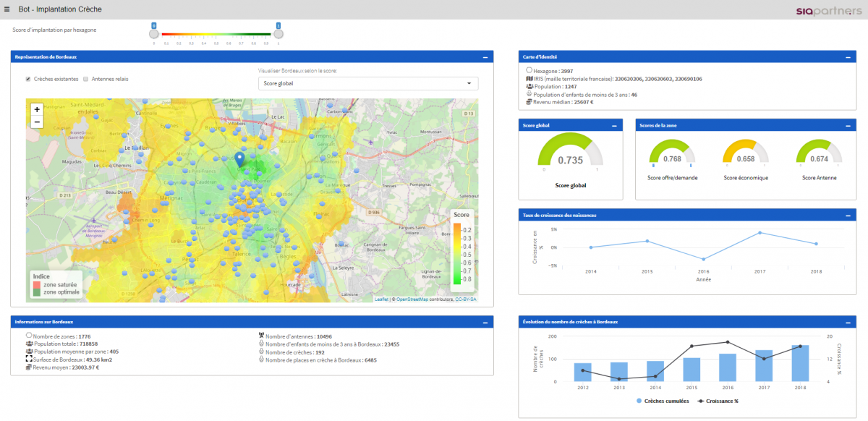Zoom in on the Bordeaux map
The image size is (868, 421).
tap(36, 109)
